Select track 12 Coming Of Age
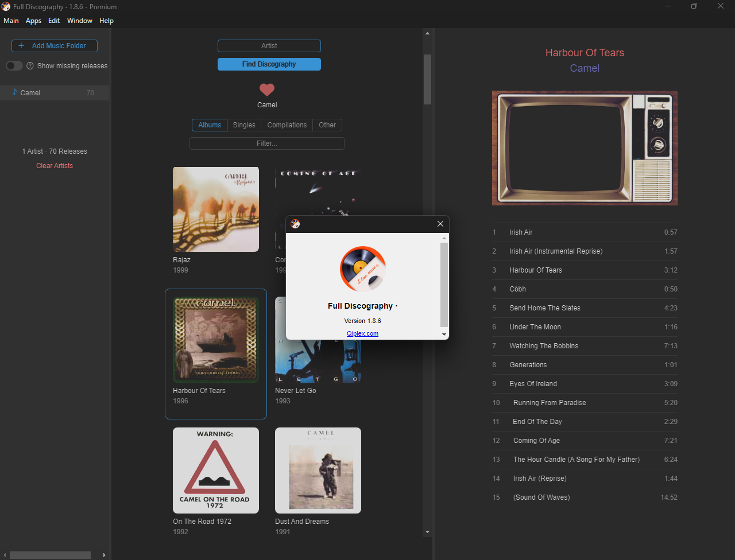735x560 pixels. (585, 441)
